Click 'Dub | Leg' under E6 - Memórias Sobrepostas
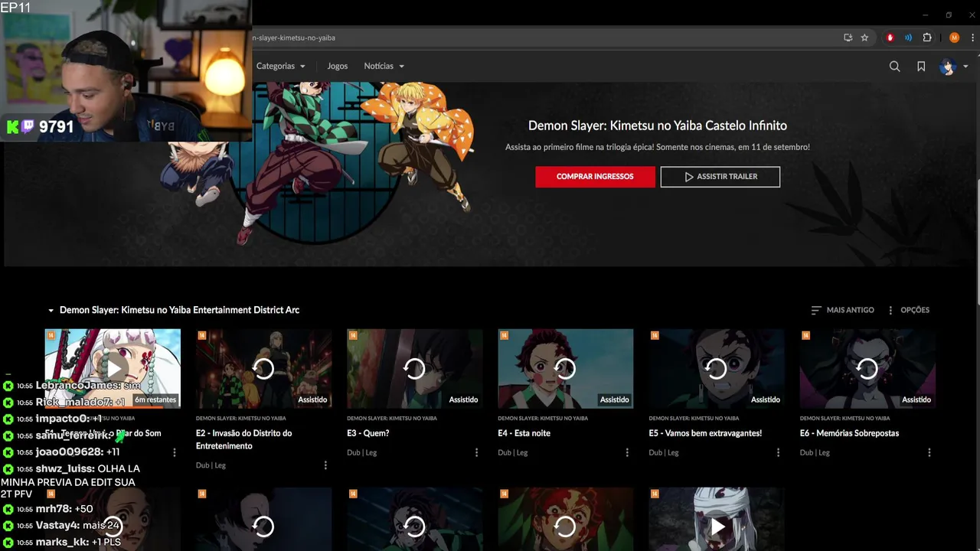980x551 pixels. point(814,452)
